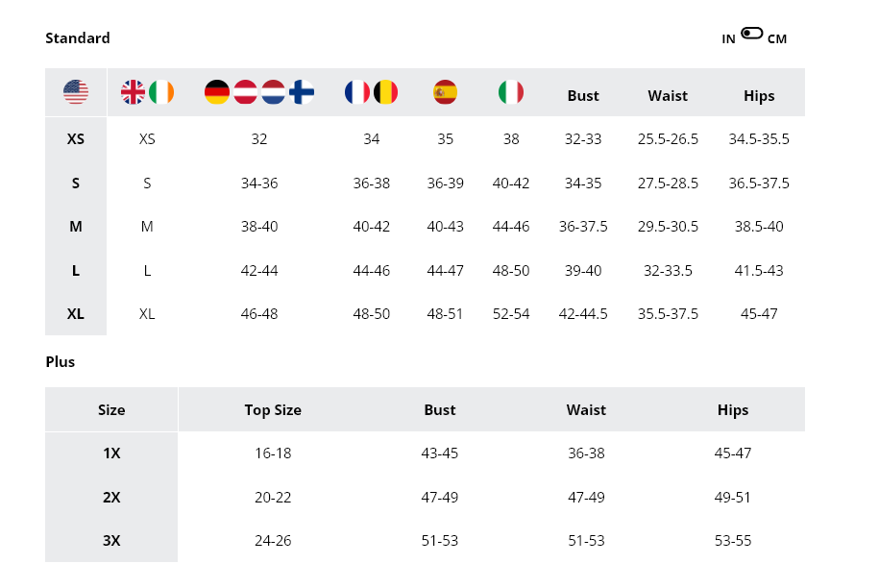Click the Netherlands flag icon
879x588 pixels.
(x=274, y=92)
